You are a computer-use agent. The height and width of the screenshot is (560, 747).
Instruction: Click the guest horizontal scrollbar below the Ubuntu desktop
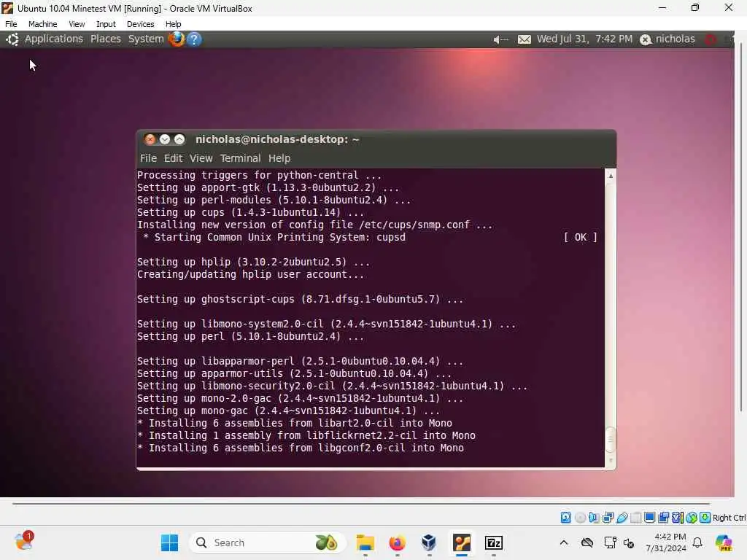[x=361, y=503]
